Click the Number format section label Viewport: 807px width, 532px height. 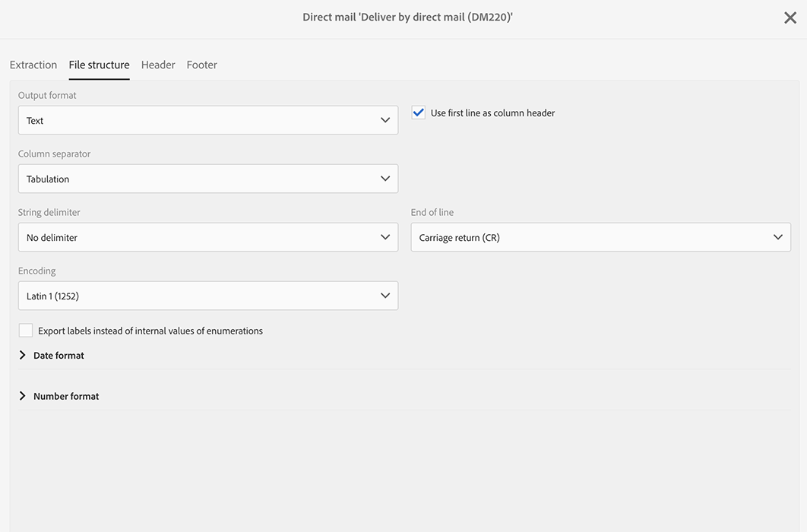66,396
